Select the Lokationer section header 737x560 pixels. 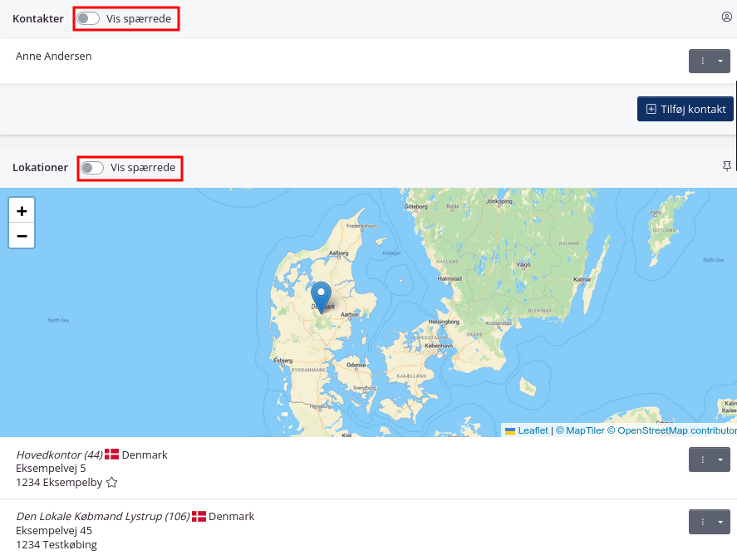click(40, 167)
